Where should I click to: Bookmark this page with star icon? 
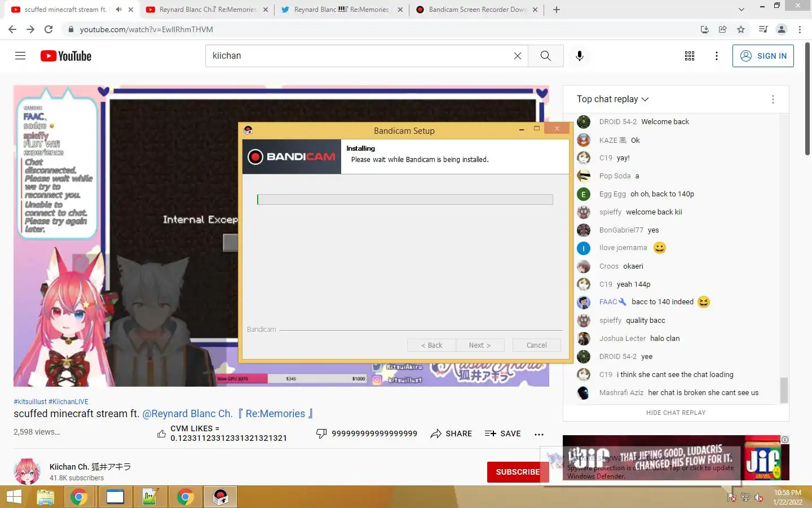(741, 29)
